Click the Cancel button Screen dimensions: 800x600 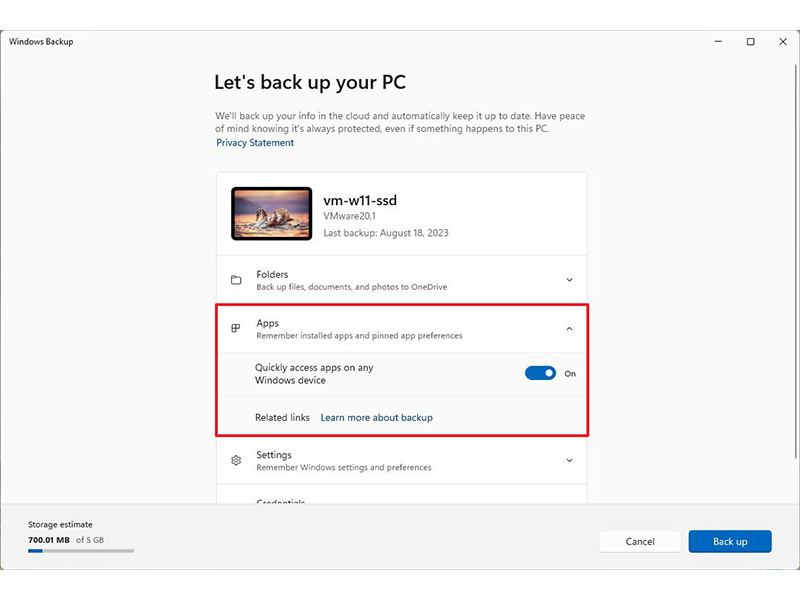coord(640,541)
